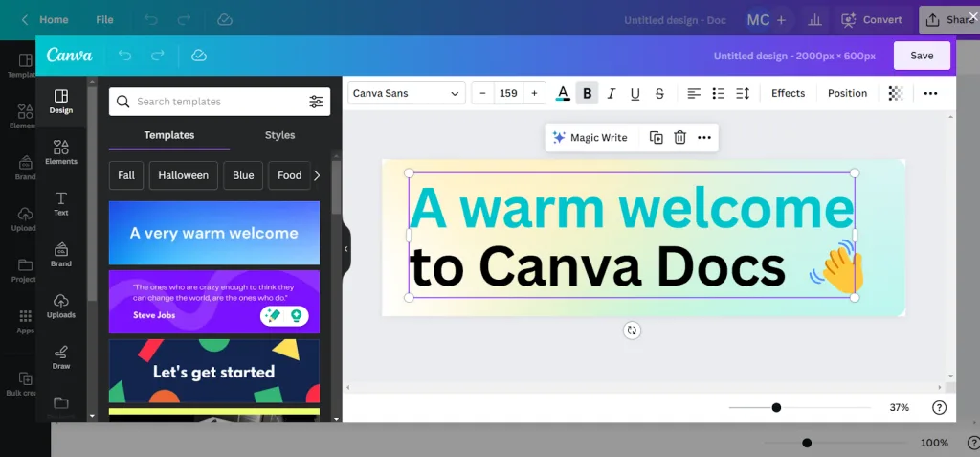Open the text color picker

point(563,93)
